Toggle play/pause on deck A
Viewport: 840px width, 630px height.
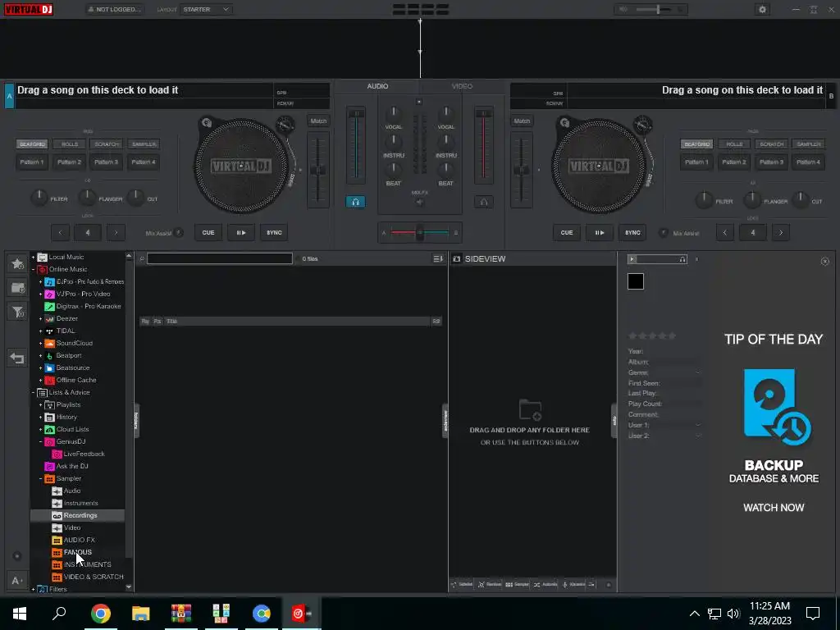[241, 232]
